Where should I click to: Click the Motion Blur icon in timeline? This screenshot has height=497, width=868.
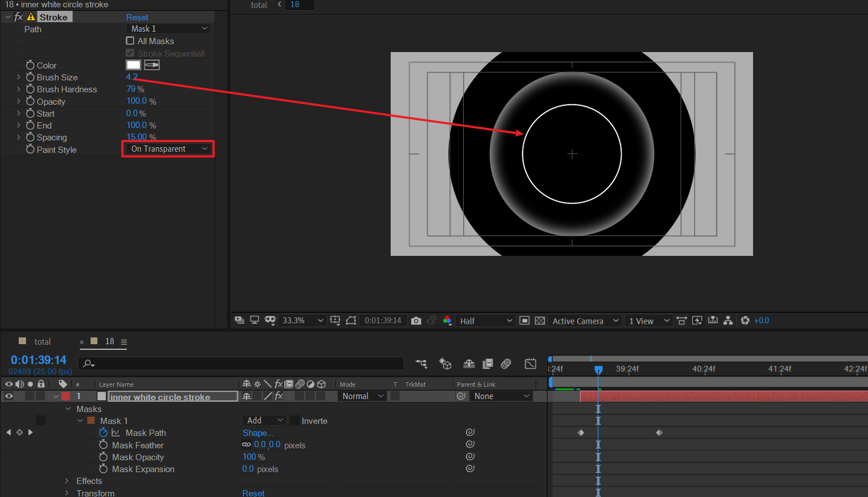point(506,363)
